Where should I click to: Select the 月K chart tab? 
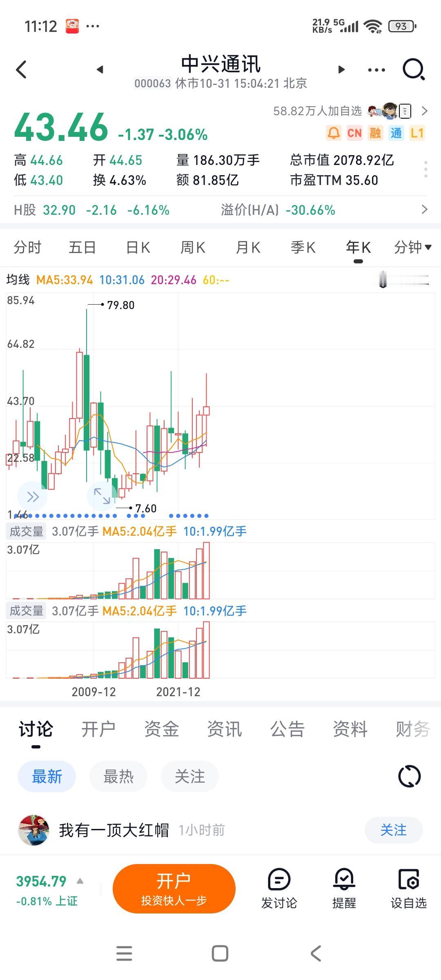[248, 247]
